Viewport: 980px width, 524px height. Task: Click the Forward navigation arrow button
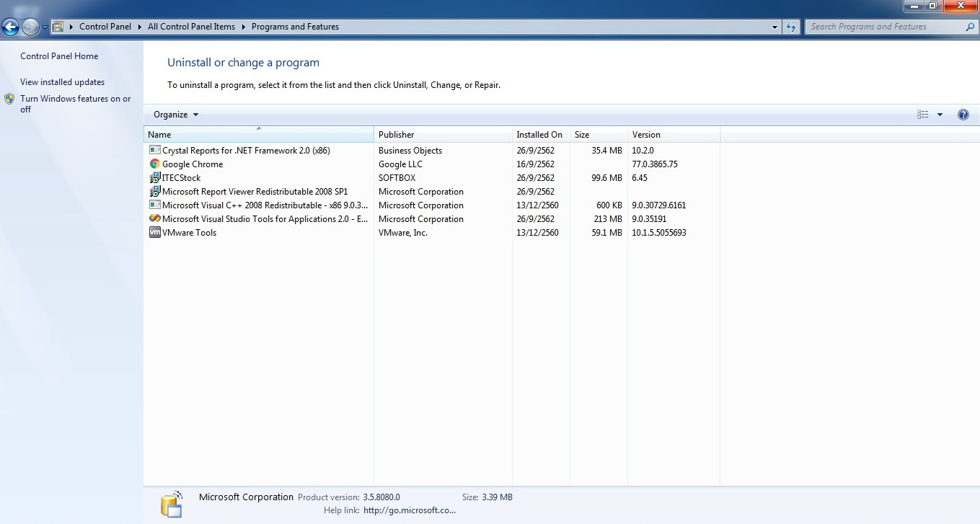click(30, 27)
